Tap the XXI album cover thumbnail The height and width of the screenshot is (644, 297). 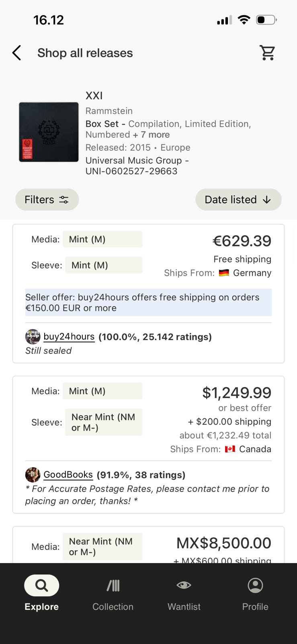[x=49, y=132]
